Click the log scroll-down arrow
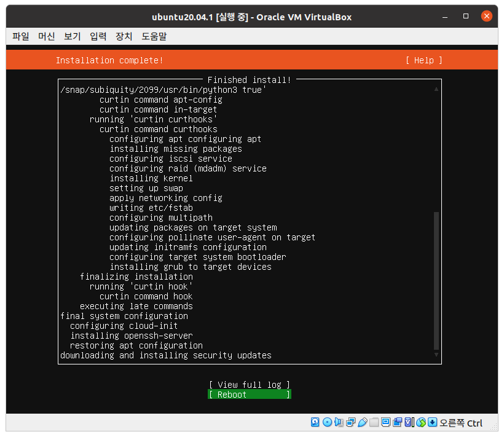The height and width of the screenshot is (437, 504). click(x=436, y=355)
